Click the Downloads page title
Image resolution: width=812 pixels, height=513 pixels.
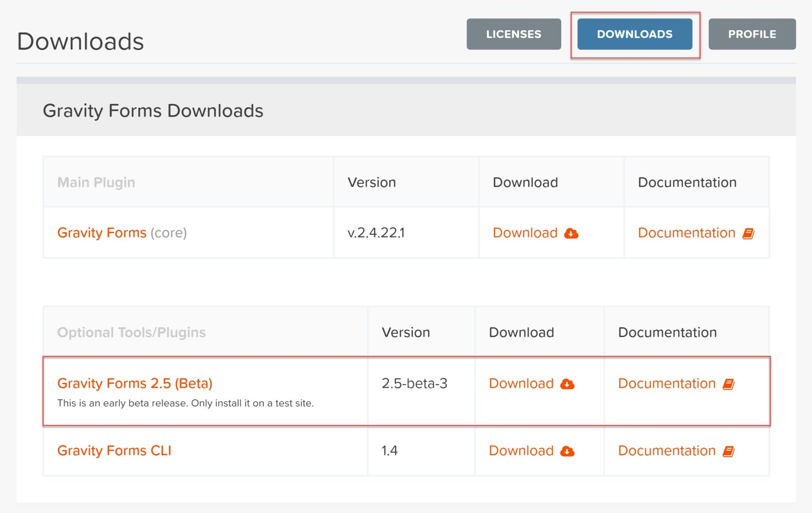[x=80, y=41]
